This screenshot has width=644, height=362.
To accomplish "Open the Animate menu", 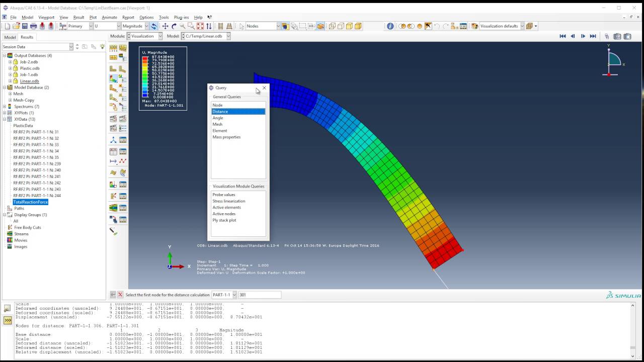I will tap(109, 17).
